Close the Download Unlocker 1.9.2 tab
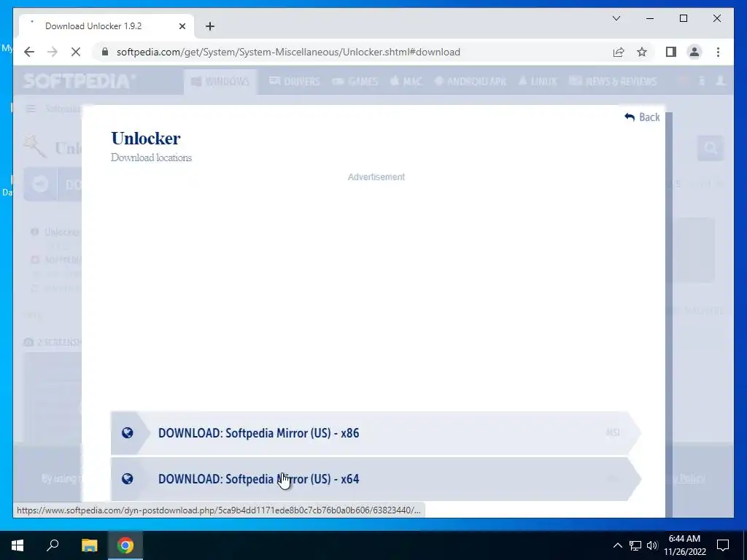Image resolution: width=747 pixels, height=560 pixels. 182,26
